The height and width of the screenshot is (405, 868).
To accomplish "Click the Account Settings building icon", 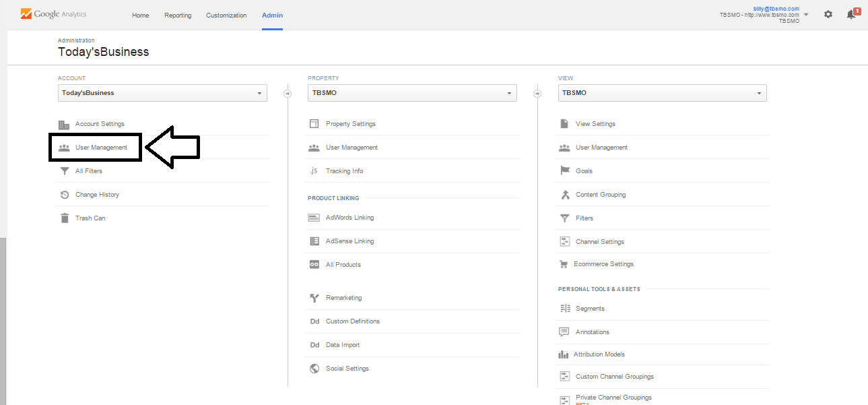I will 64,125.
